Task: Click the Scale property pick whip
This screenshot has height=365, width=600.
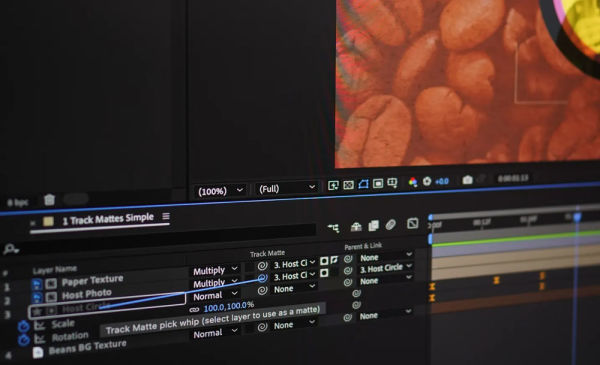Action: [356, 293]
